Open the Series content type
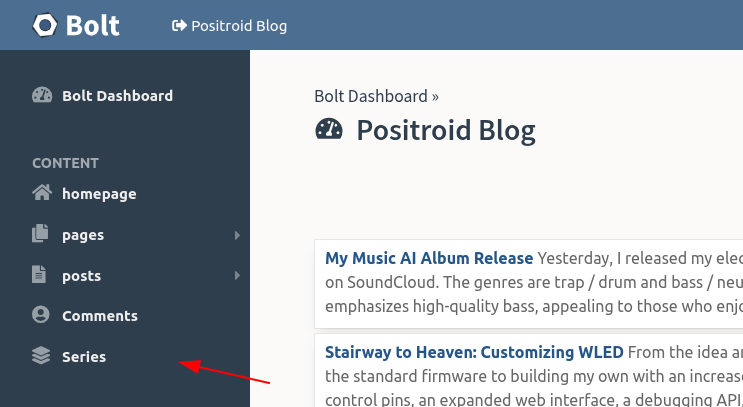 (84, 357)
